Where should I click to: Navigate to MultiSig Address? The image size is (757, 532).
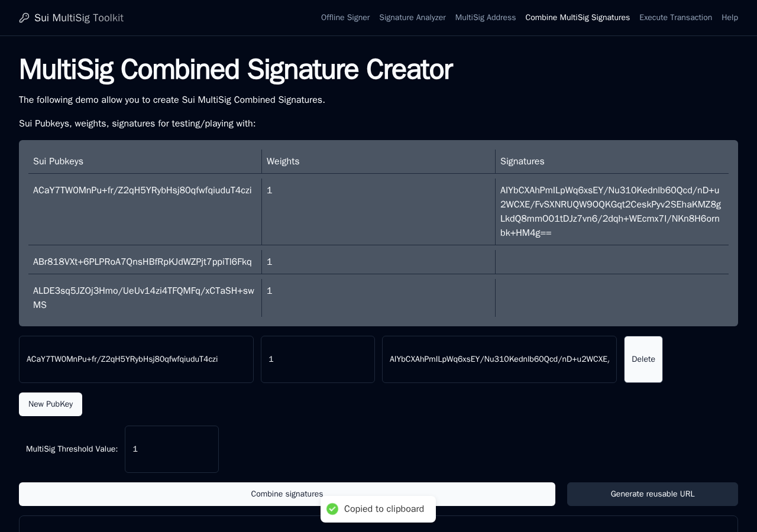coord(486,18)
